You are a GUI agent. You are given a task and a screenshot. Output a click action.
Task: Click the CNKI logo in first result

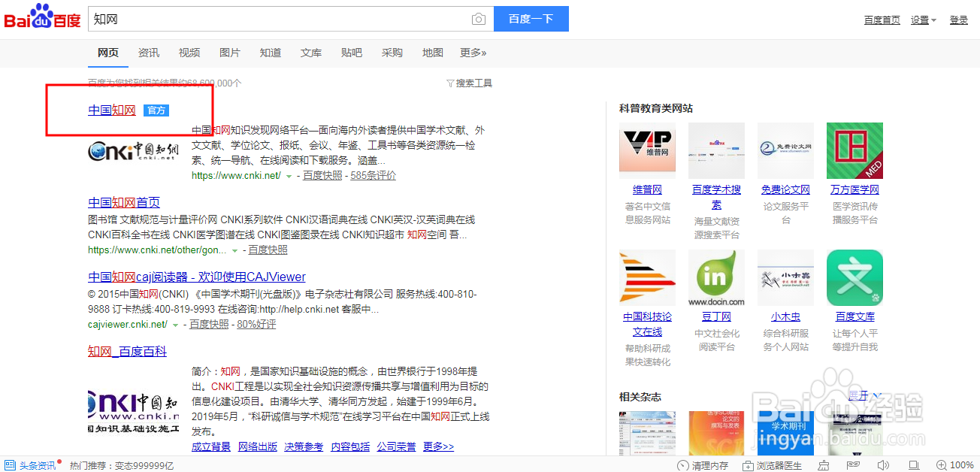pos(133,151)
